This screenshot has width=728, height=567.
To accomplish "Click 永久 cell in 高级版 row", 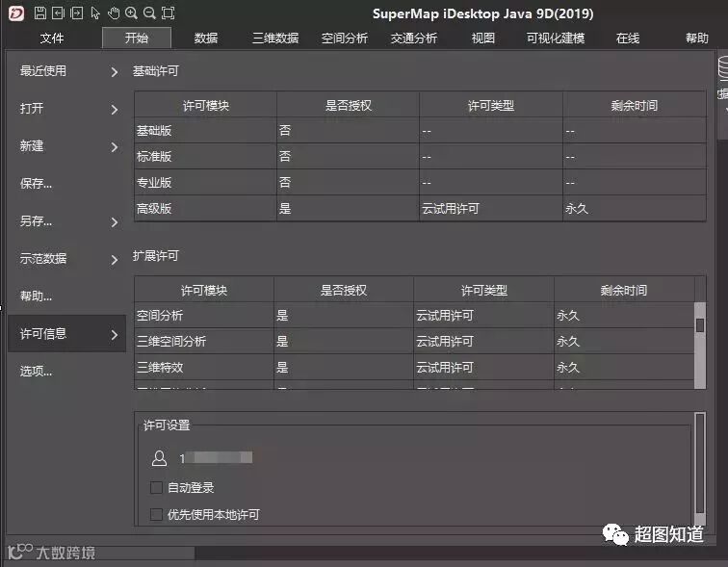I will pyautogui.click(x=635, y=208).
